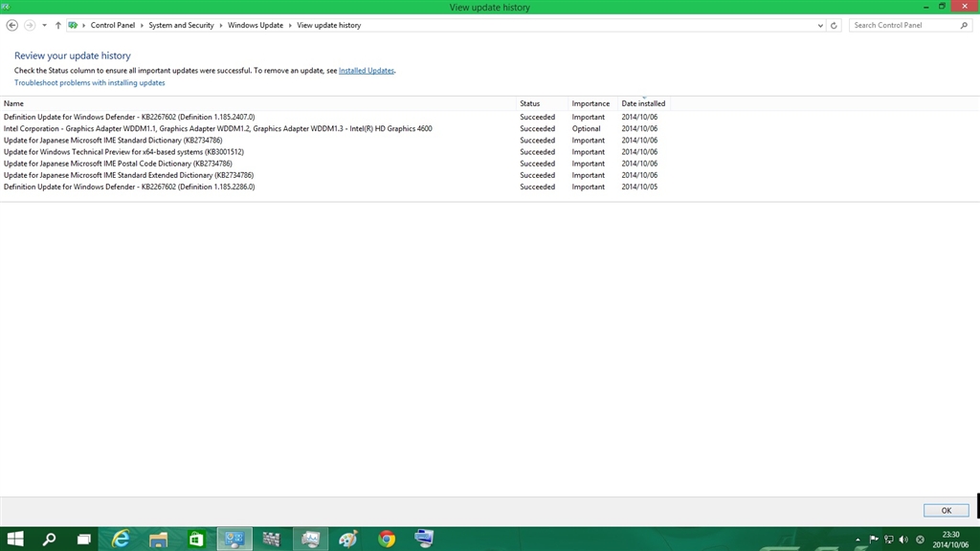This screenshot has width=980, height=551.
Task: Launch Internet Explorer from taskbar
Action: [x=120, y=539]
